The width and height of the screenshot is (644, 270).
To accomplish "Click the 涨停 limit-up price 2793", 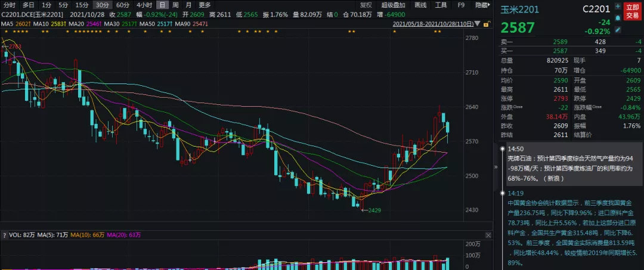I will coord(561,98).
